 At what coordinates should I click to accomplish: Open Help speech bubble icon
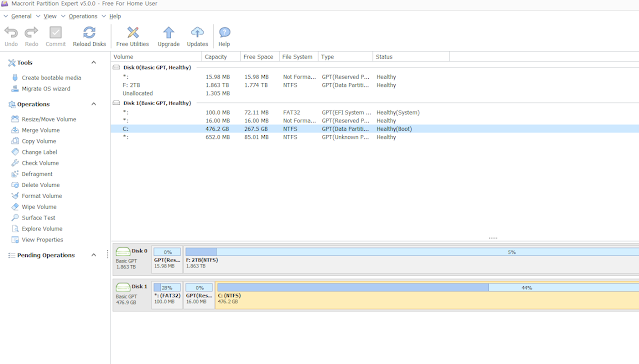coord(225,32)
